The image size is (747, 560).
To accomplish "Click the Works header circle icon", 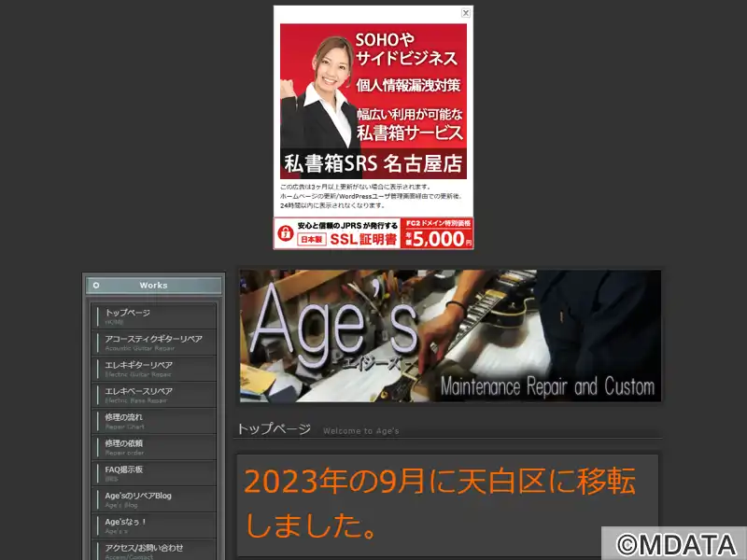I will click(96, 286).
